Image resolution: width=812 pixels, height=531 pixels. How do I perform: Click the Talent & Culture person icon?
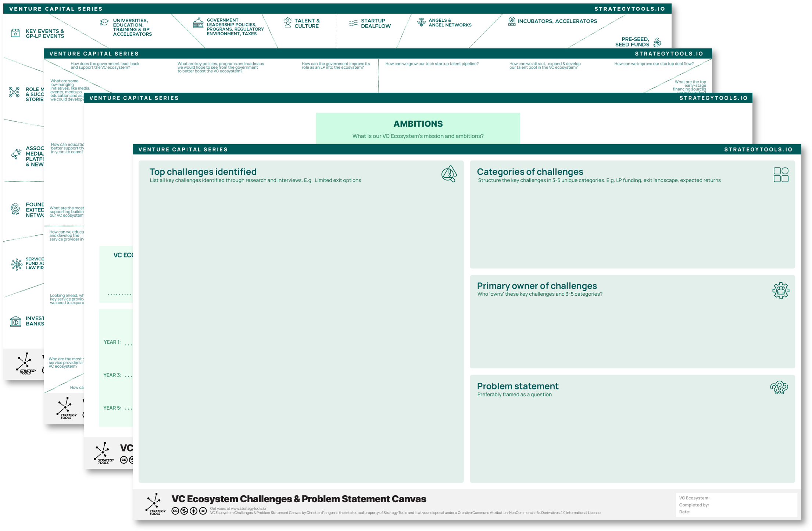coord(287,22)
